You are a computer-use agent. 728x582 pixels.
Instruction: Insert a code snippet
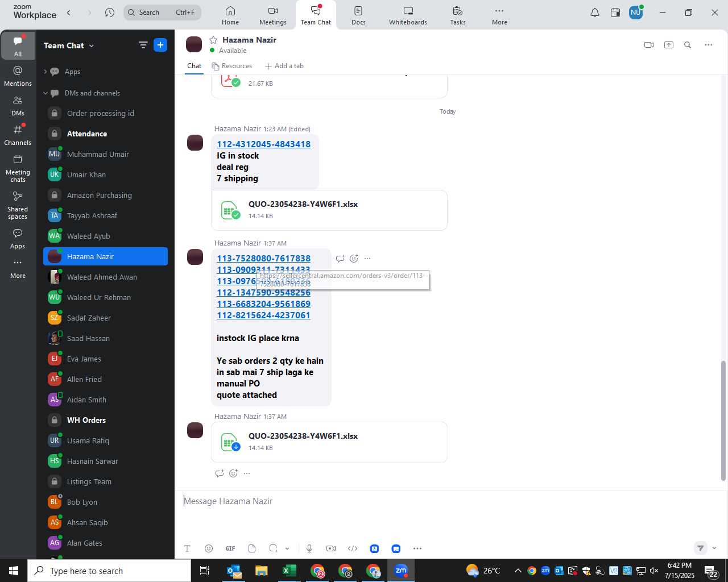[353, 548]
